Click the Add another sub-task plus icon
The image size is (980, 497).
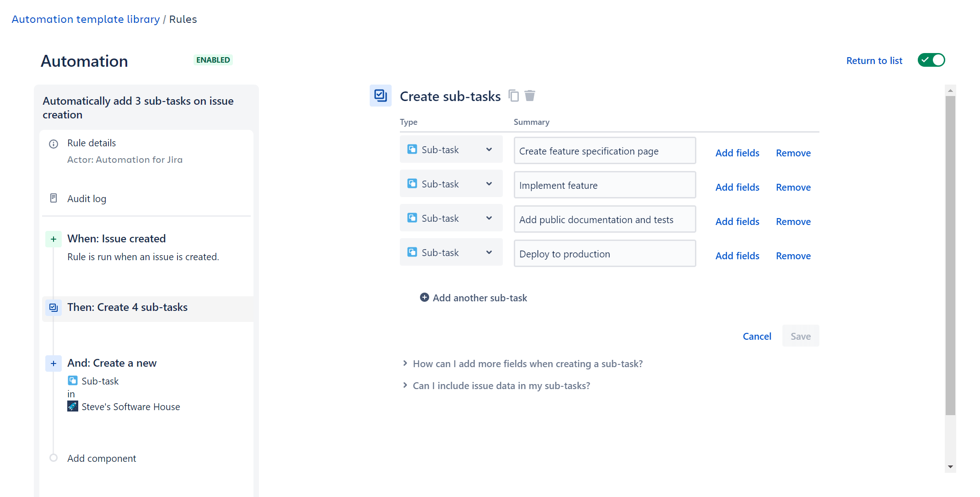pos(424,297)
